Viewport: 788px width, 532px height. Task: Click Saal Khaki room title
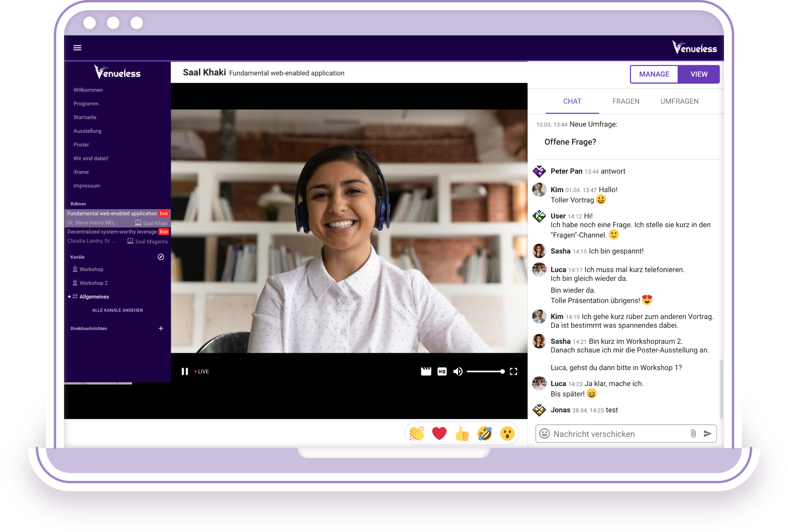coord(204,73)
